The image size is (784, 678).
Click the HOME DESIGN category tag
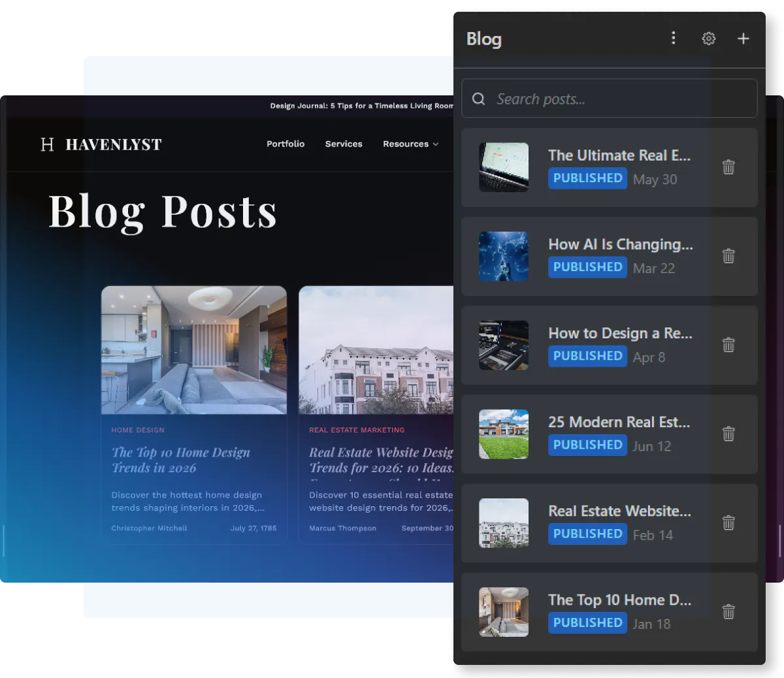138,430
